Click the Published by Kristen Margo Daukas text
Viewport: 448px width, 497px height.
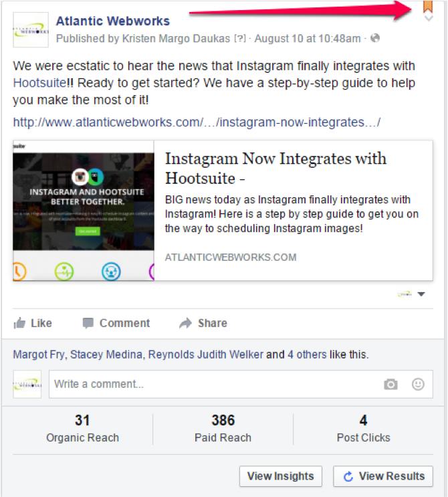tap(143, 38)
